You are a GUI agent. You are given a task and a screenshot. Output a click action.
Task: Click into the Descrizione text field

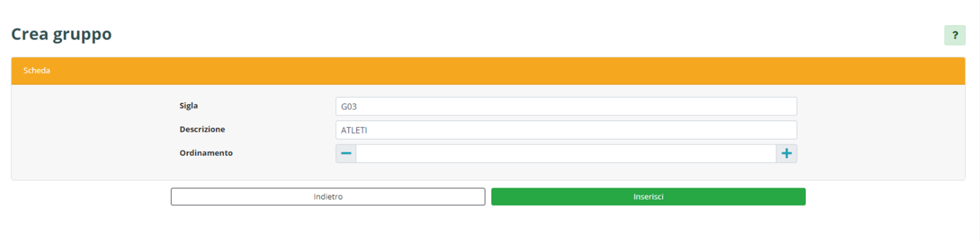565,130
